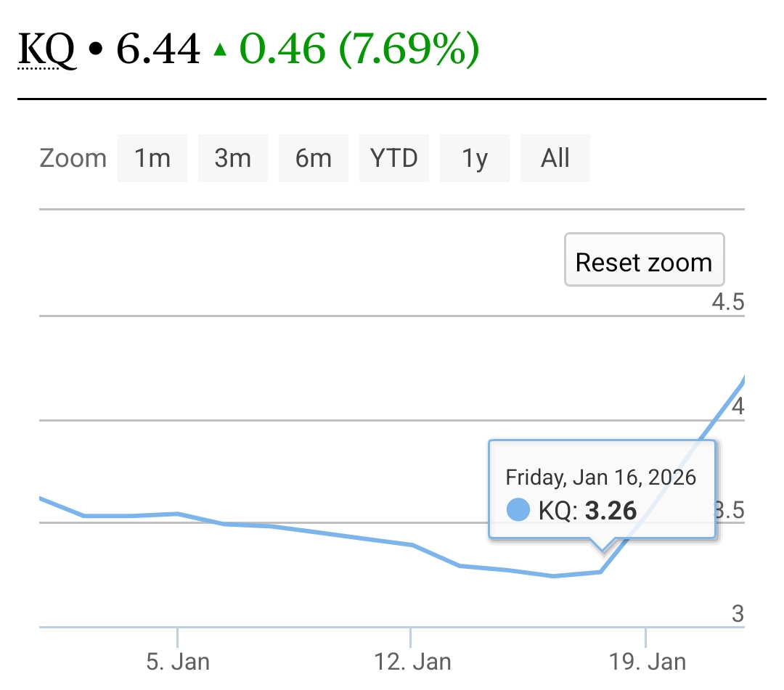Switch zoom range to 6m

tap(314, 158)
